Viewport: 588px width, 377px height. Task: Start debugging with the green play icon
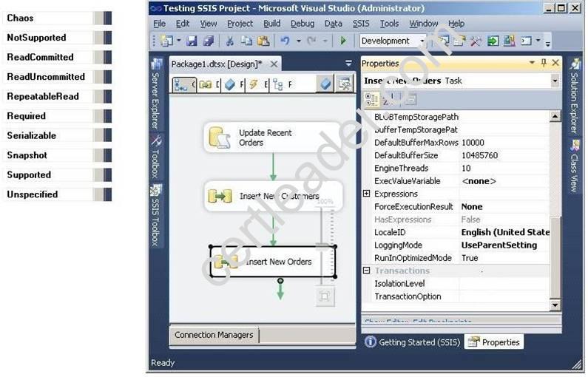(x=343, y=41)
